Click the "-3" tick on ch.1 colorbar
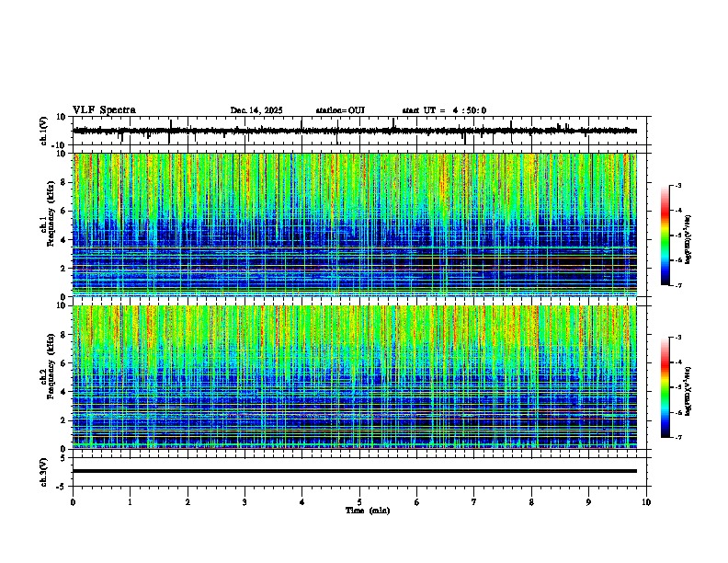This screenshot has height=563, width=728. pyautogui.click(x=677, y=185)
